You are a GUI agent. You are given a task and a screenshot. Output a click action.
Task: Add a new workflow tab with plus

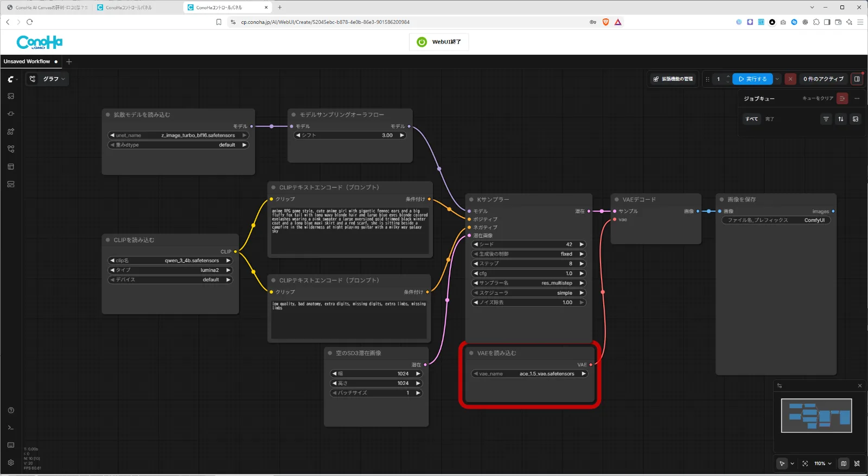[69, 62]
